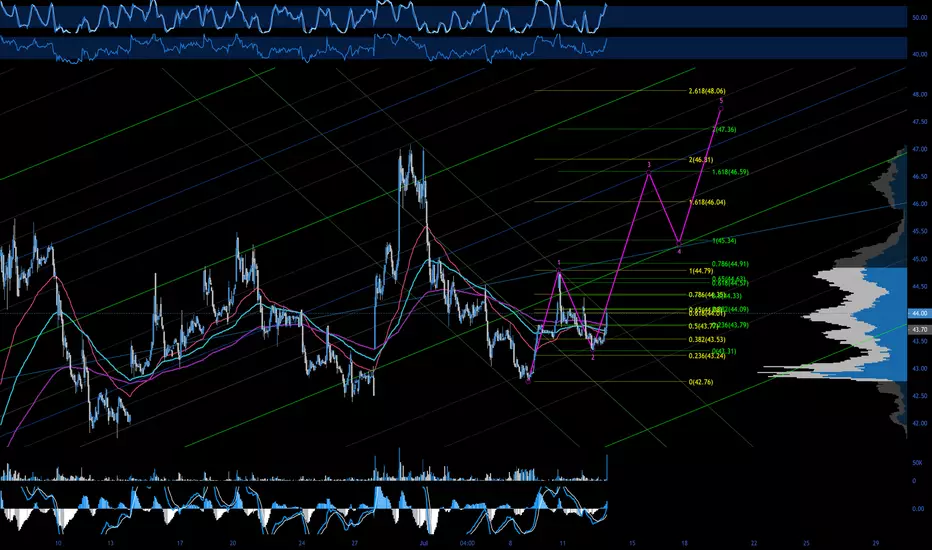Select the 47.00 price axis label
Screen dimensions: 932x550
point(920,149)
